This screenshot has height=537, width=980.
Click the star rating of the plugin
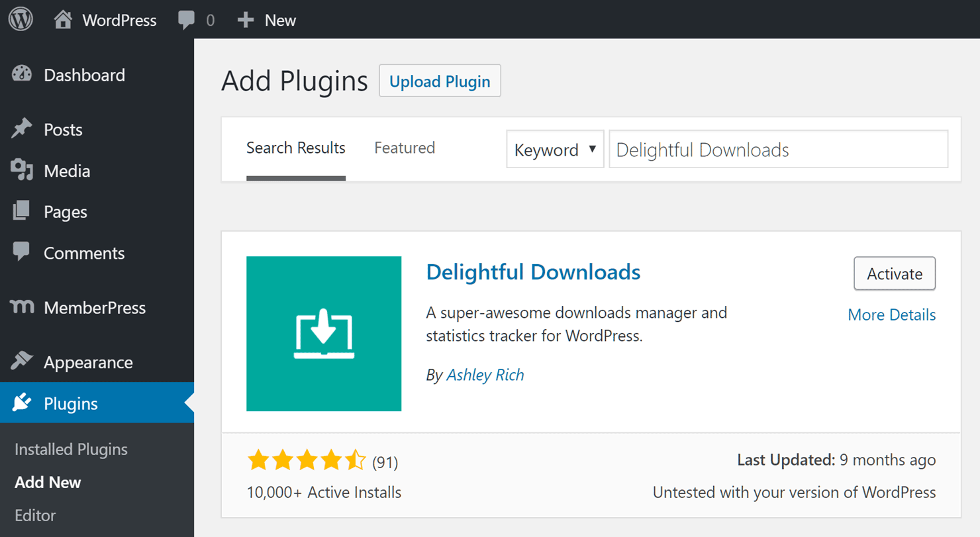pyautogui.click(x=306, y=460)
